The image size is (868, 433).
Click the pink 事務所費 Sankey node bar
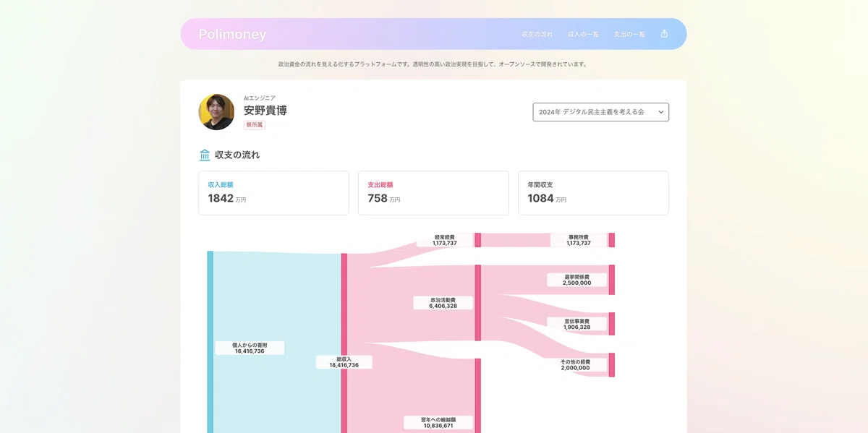point(611,240)
